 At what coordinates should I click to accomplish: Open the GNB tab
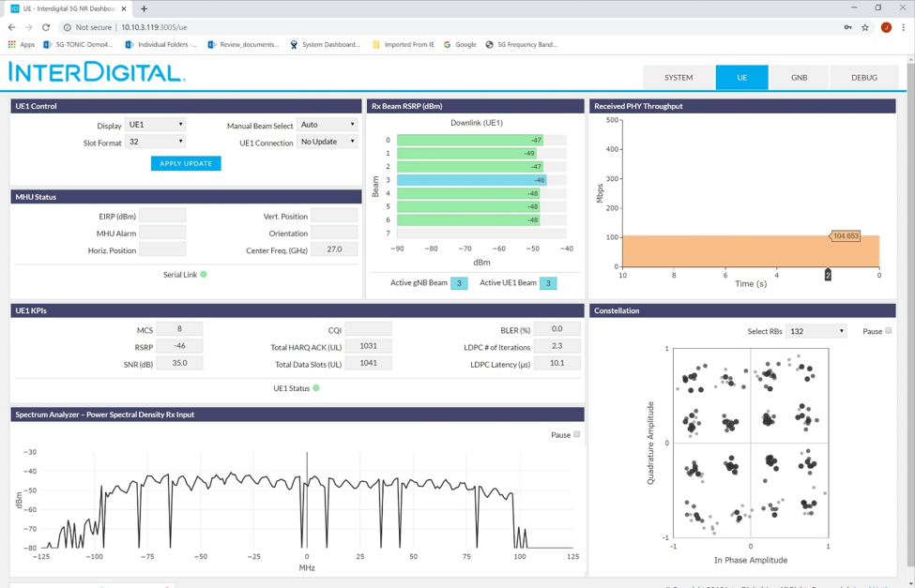[799, 78]
